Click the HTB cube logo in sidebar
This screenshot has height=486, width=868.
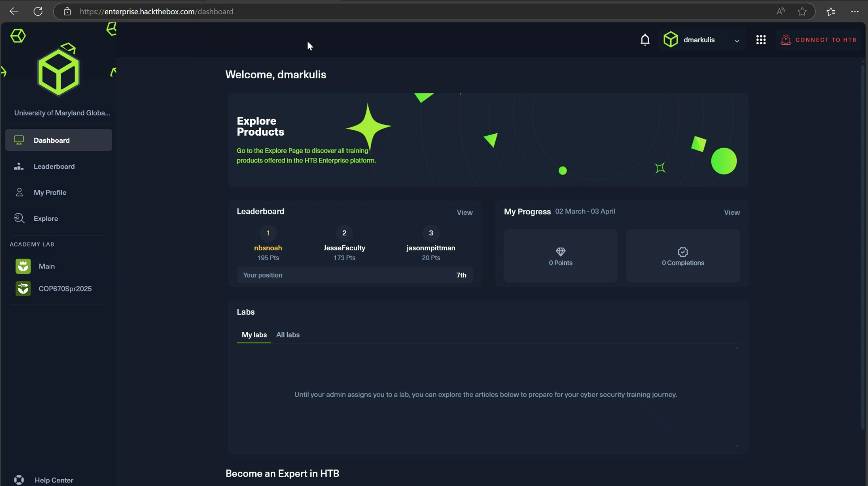coord(58,69)
